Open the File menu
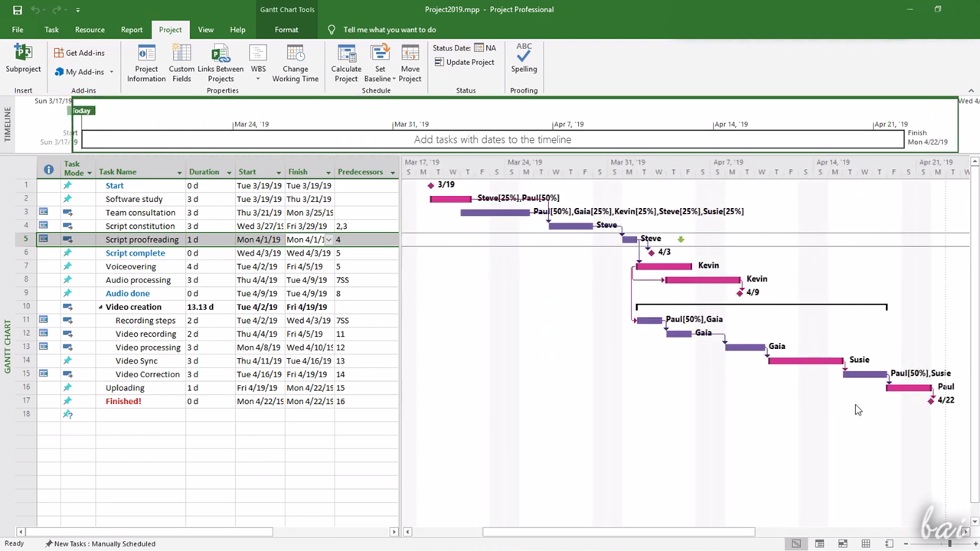This screenshot has width=980, height=551. coord(18,30)
